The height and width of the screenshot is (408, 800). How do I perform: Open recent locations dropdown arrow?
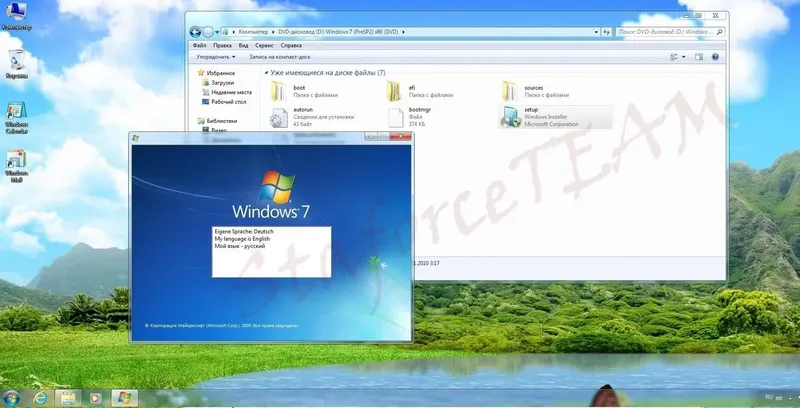point(217,32)
